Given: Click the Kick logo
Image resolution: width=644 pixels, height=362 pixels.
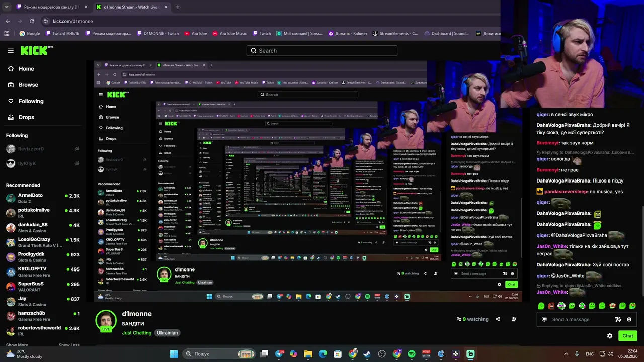Looking at the screenshot, I should click(36, 50).
